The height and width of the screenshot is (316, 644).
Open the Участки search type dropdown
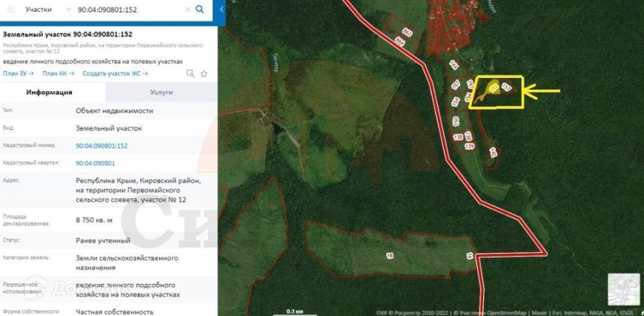click(48, 9)
